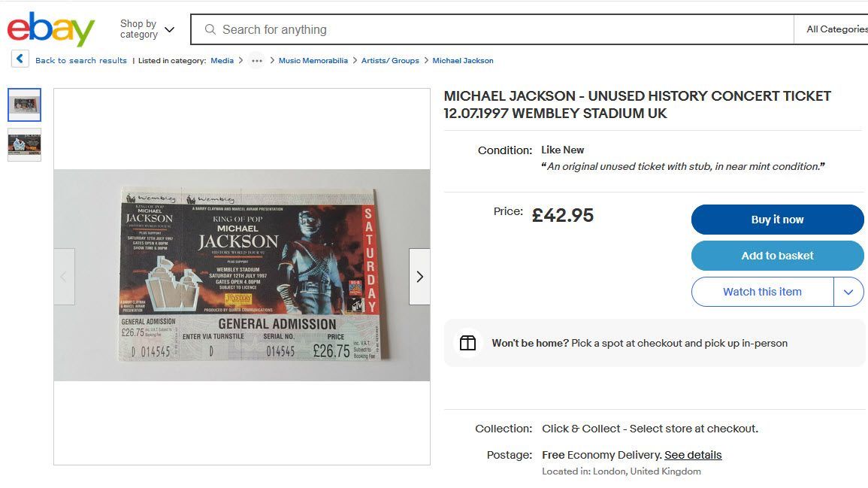Click the search magnifier icon
This screenshot has height=488, width=868.
(210, 29)
